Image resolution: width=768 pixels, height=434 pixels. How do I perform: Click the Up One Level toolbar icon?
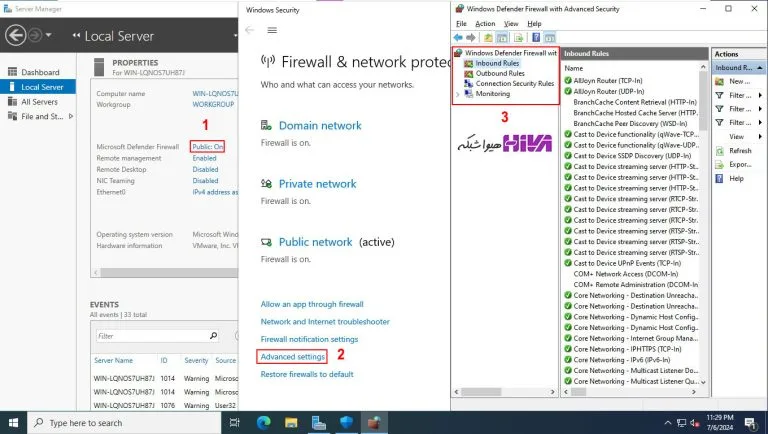coord(488,38)
